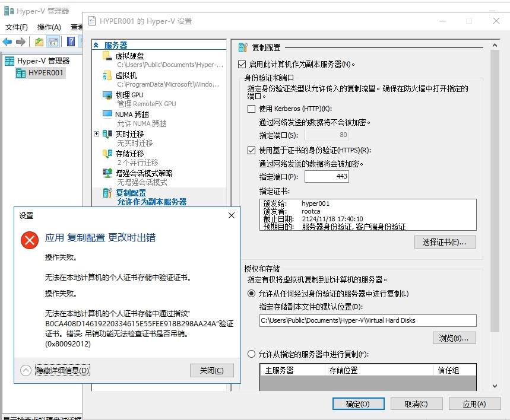The height and width of the screenshot is (420, 510).
Task: Expand the 实时迁移 tree node
Action: click(x=96, y=134)
